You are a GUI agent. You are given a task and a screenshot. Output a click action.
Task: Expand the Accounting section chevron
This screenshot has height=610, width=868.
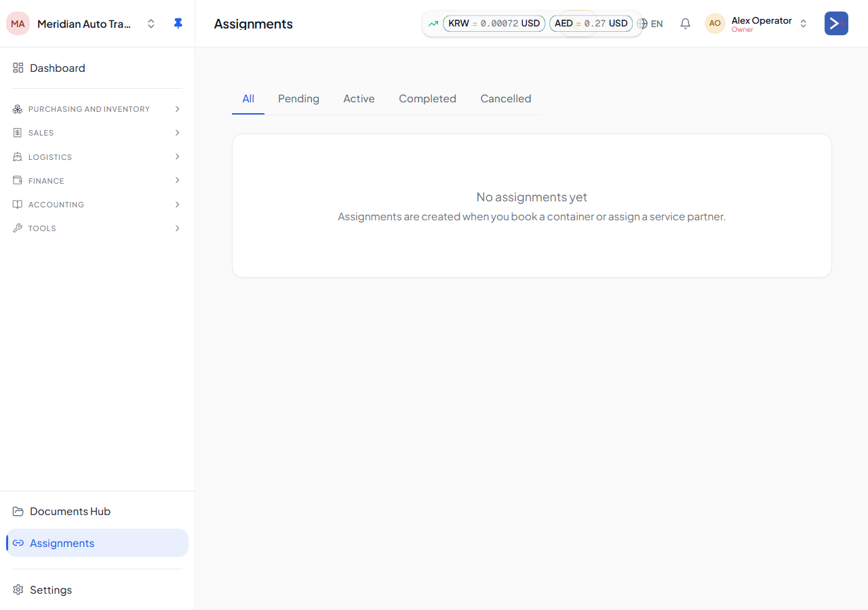pyautogui.click(x=177, y=204)
